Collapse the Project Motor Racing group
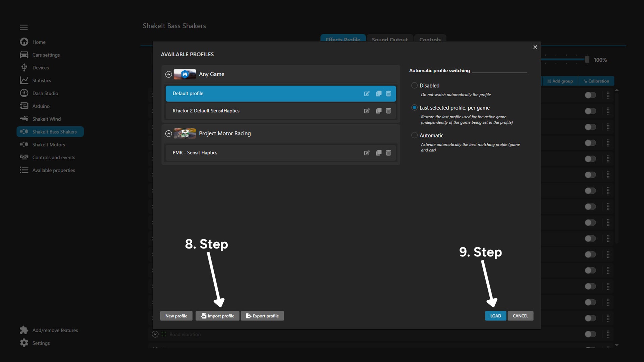The width and height of the screenshot is (644, 362). tap(169, 134)
